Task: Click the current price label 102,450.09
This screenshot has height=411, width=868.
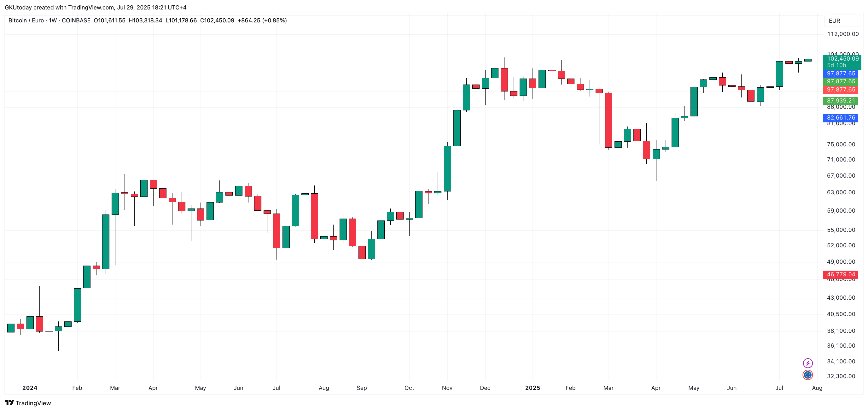Action: [842, 59]
